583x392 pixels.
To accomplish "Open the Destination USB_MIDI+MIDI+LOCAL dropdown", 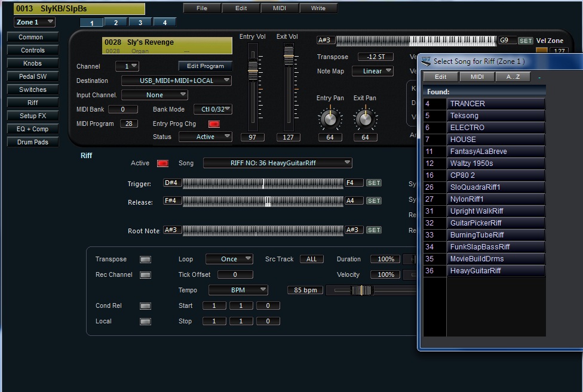I will pos(176,81).
